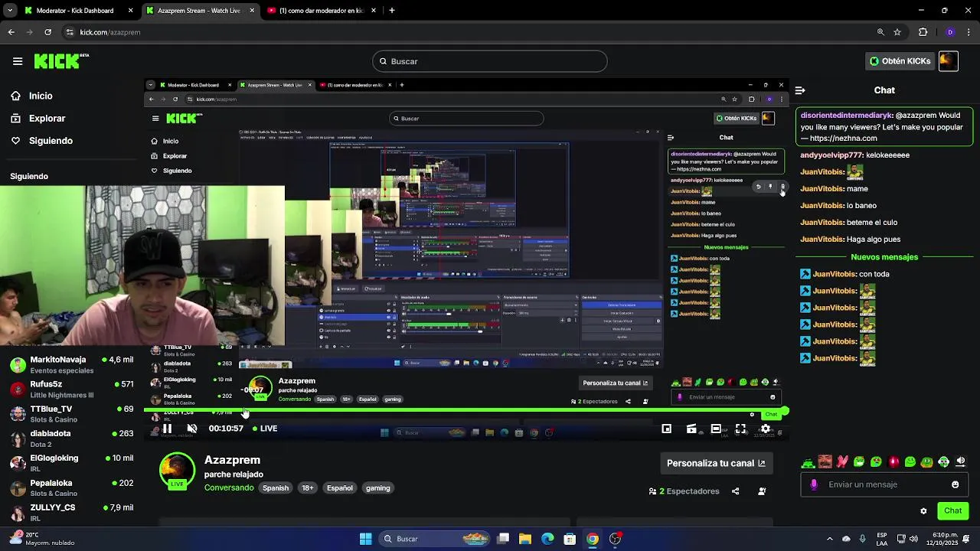
Task: Show hidden system tray icons
Action: click(829, 539)
